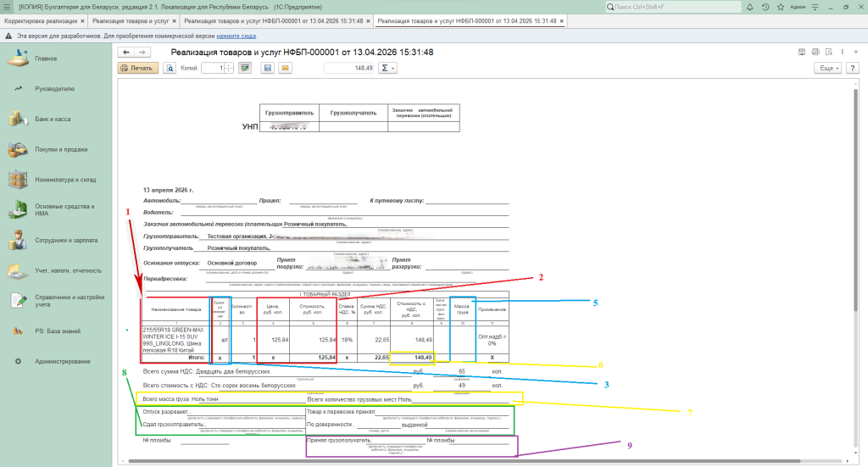
Task: Open favorites with the star icon
Action: (781, 7)
